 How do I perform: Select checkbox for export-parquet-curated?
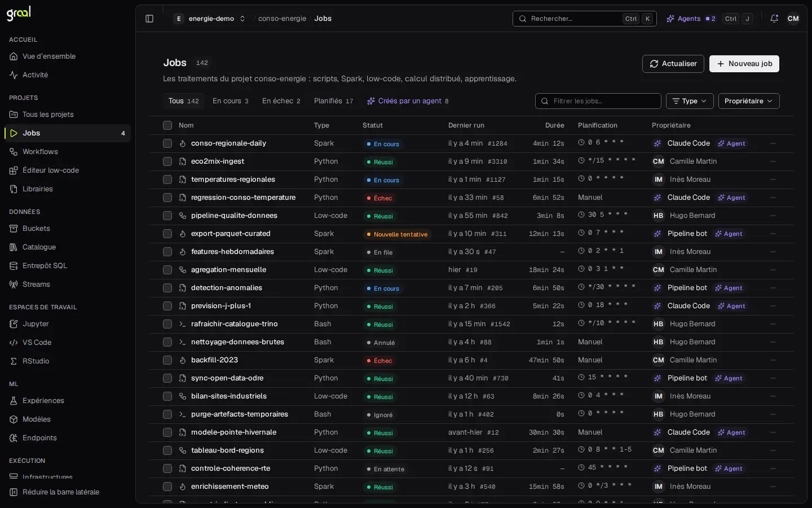[x=167, y=234]
